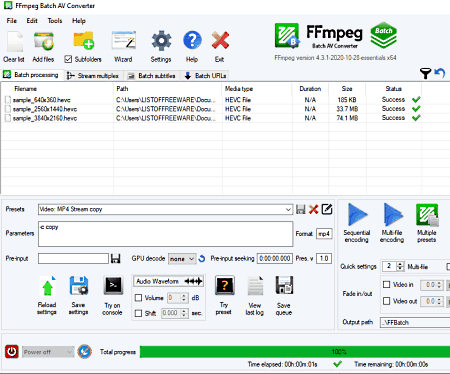The width and height of the screenshot is (450, 374).
Task: Click the filter funnel icon
Action: [x=425, y=73]
